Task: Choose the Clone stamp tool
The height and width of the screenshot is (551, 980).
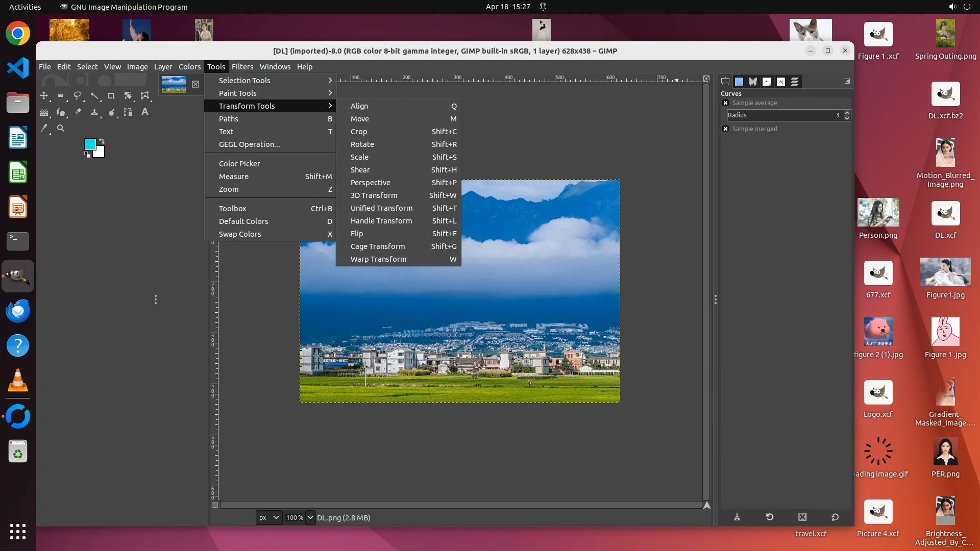Action: (94, 112)
